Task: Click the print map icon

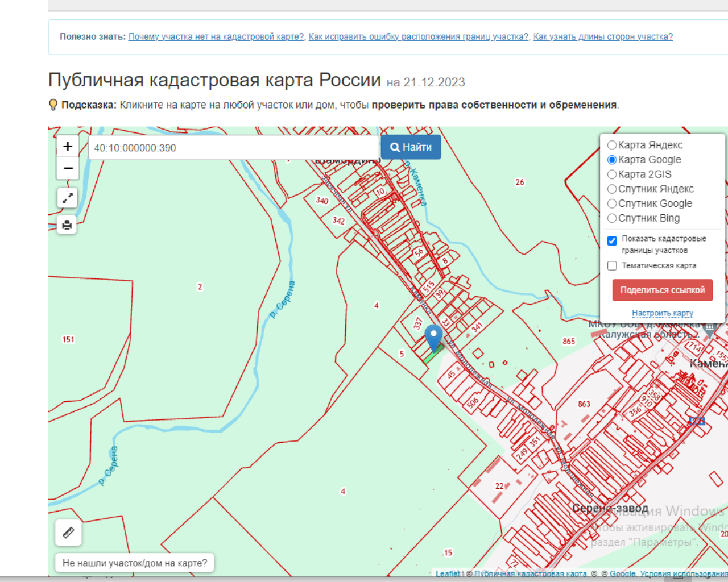Action: click(67, 225)
